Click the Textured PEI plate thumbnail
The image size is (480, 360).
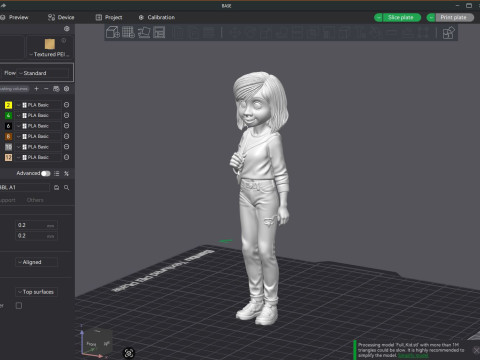point(50,44)
